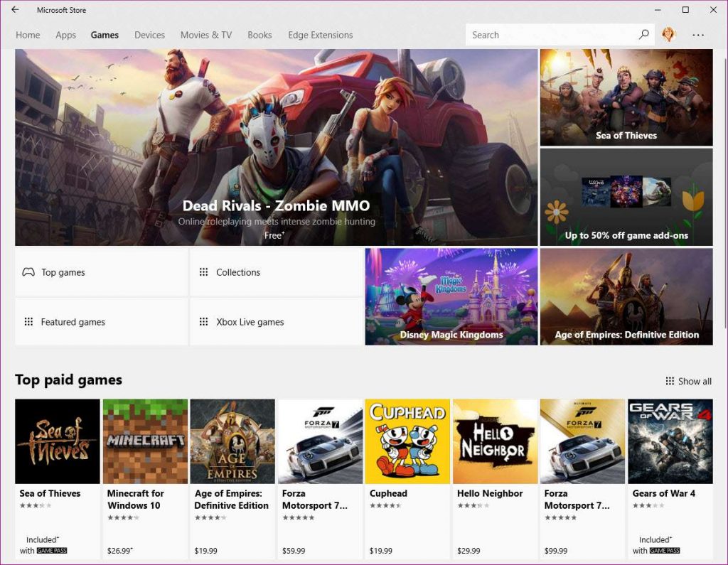Image resolution: width=728 pixels, height=565 pixels.
Task: Open the Disney Magic Kingdoms tile
Action: (451, 296)
